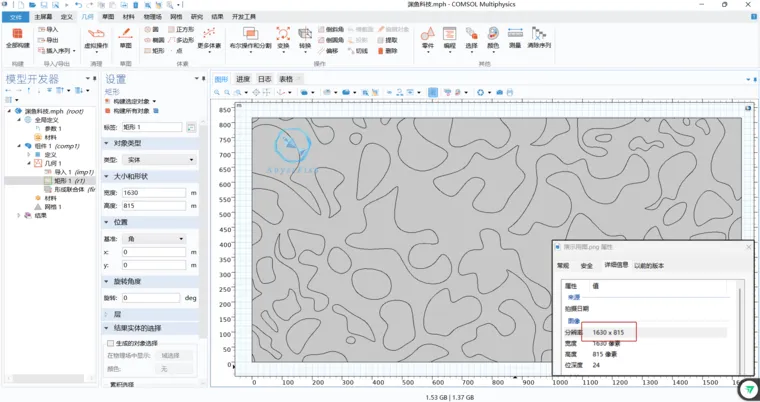760x402 pixels.
Task: Click the 倒圆角 (fillet) tool
Action: pos(331,40)
